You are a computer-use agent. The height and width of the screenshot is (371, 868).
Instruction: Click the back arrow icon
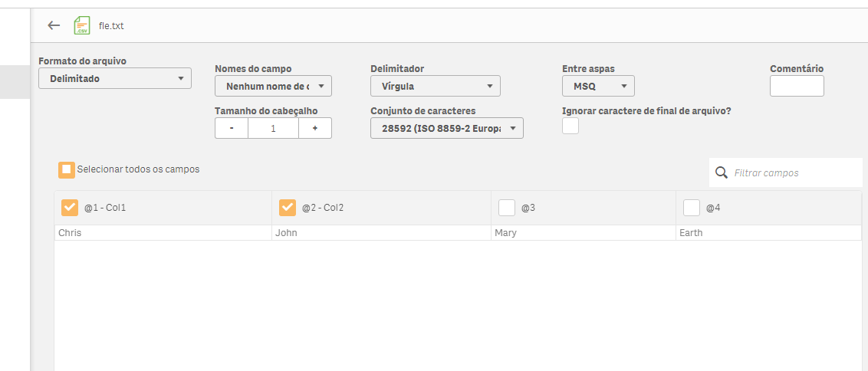click(x=54, y=25)
